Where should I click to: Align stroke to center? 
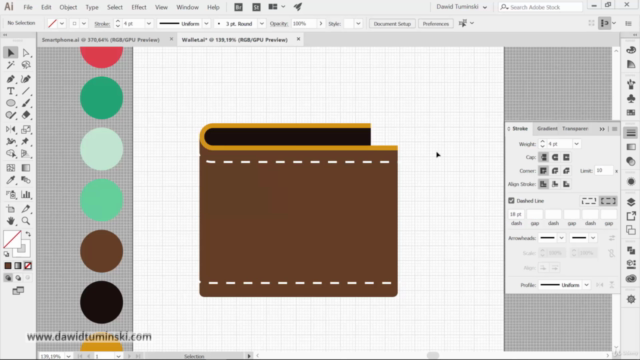pos(544,184)
